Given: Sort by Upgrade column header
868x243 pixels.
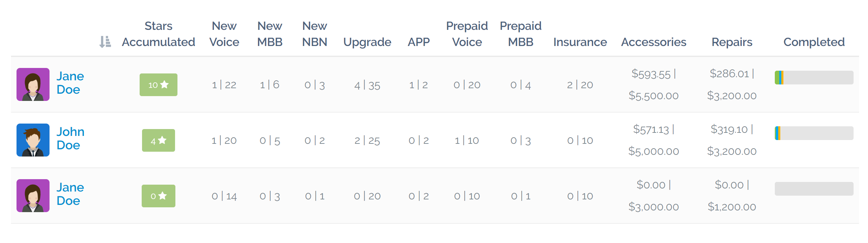Looking at the screenshot, I should pyautogui.click(x=367, y=42).
